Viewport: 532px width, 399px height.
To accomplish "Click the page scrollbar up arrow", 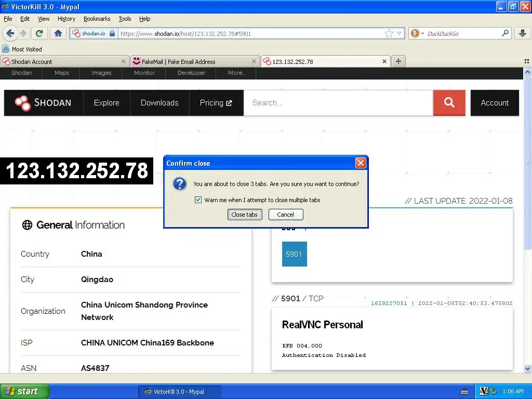I will point(527,72).
